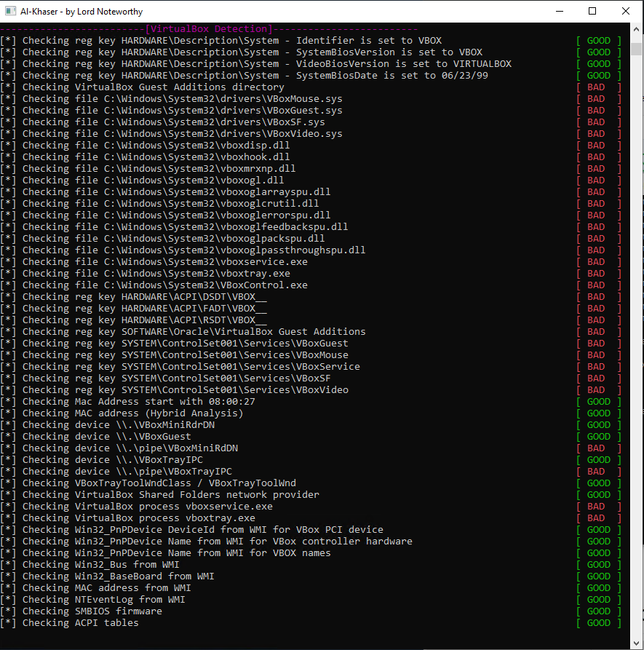Click the ACPI\RSDT\VBOX__ reg key line
This screenshot has width=644, height=650.
(311, 320)
